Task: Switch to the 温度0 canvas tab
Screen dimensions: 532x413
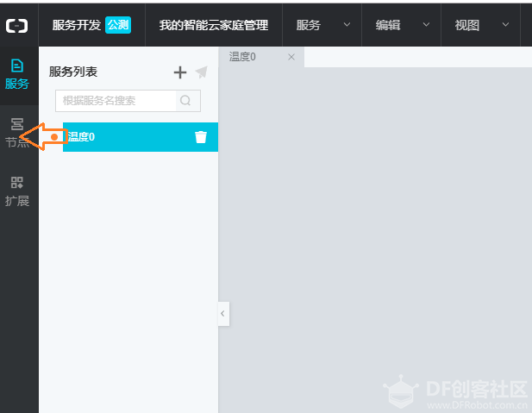Action: (261, 57)
